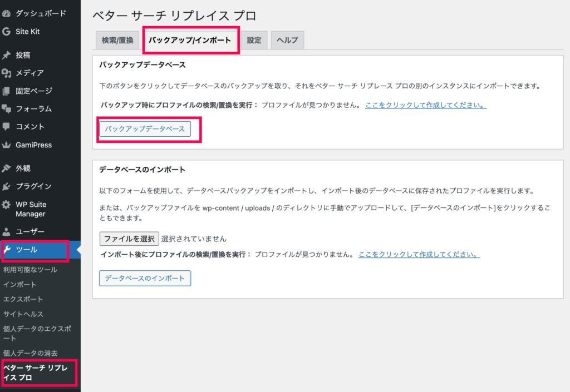This screenshot has width=570, height=392.
Task: Switch to the ヘルプ tab
Action: 288,40
